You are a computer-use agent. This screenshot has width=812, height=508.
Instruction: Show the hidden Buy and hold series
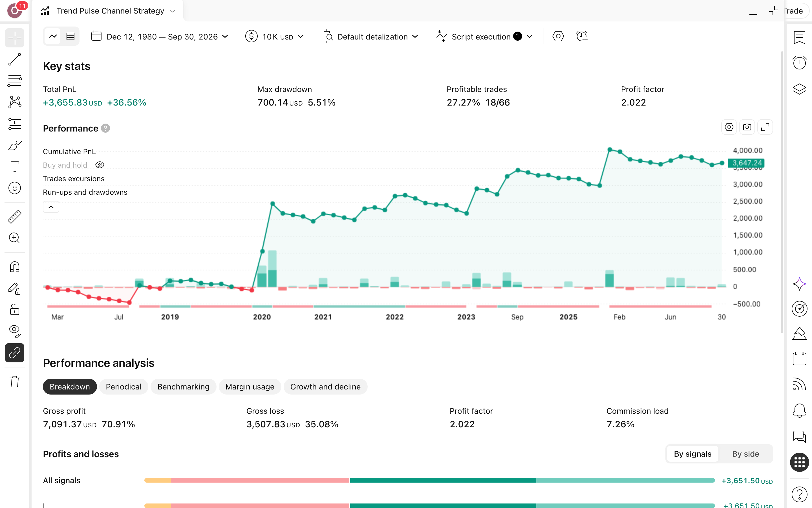coord(100,165)
